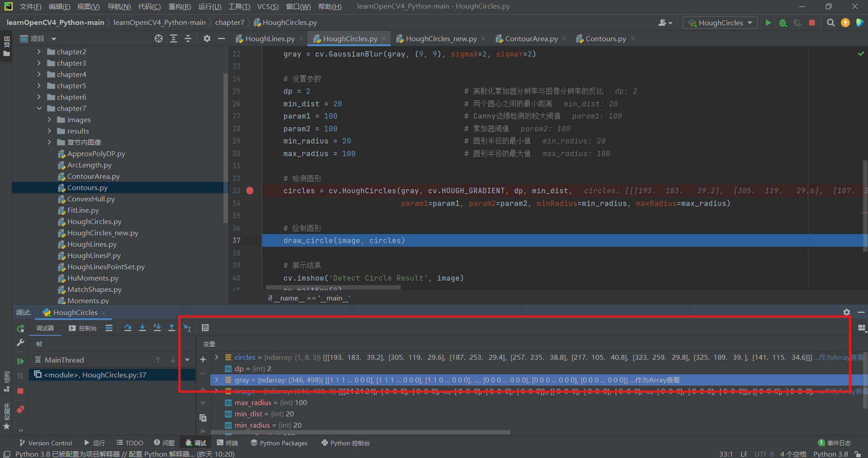
Task: Step over to the next line
Action: (128, 328)
